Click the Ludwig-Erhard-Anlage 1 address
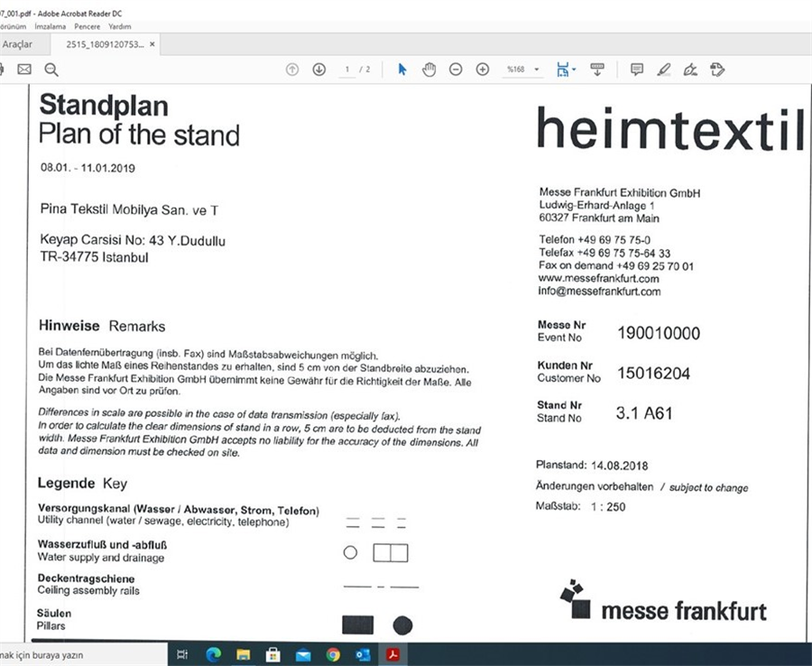The height and width of the screenshot is (666, 812). click(596, 205)
